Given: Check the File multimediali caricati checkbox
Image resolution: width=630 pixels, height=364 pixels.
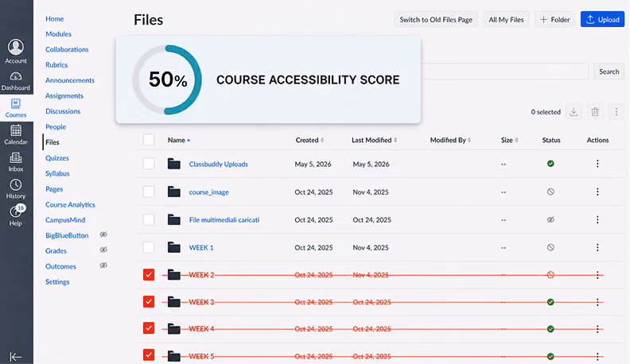Looking at the screenshot, I should click(x=149, y=219).
